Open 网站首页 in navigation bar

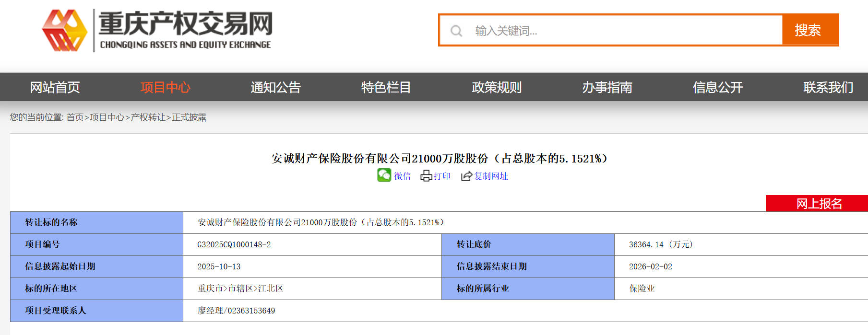tap(55, 87)
